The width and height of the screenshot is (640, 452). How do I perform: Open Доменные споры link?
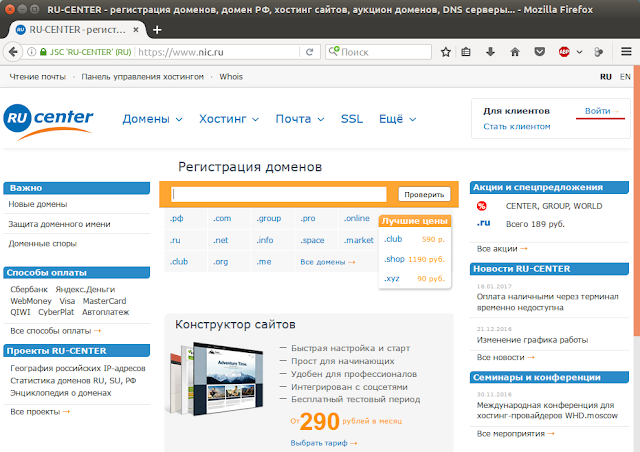[42, 244]
